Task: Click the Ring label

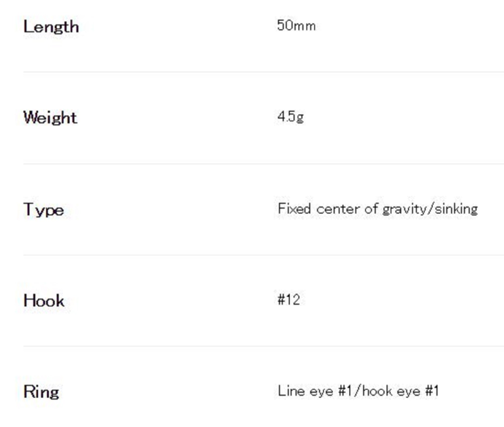Action: tap(41, 392)
